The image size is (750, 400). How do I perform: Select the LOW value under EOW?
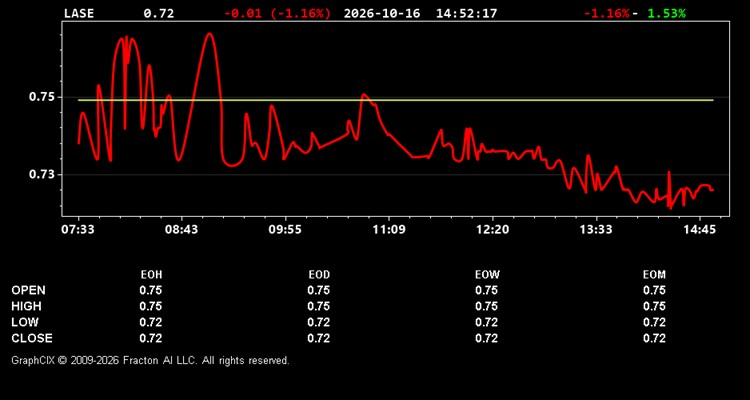pos(486,322)
